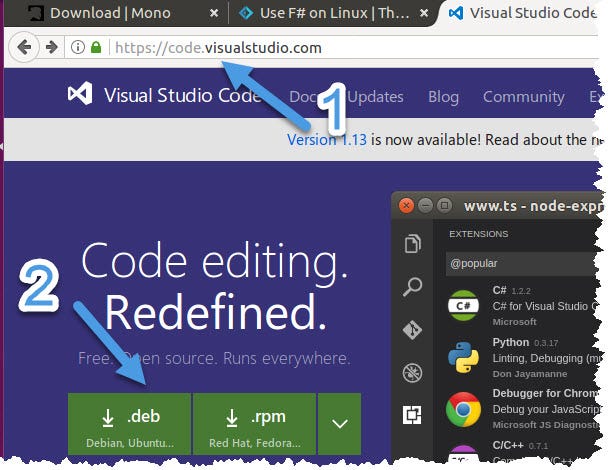Close the Download | Mono tab
Image resolution: width=608 pixels, height=470 pixels.
tap(214, 13)
